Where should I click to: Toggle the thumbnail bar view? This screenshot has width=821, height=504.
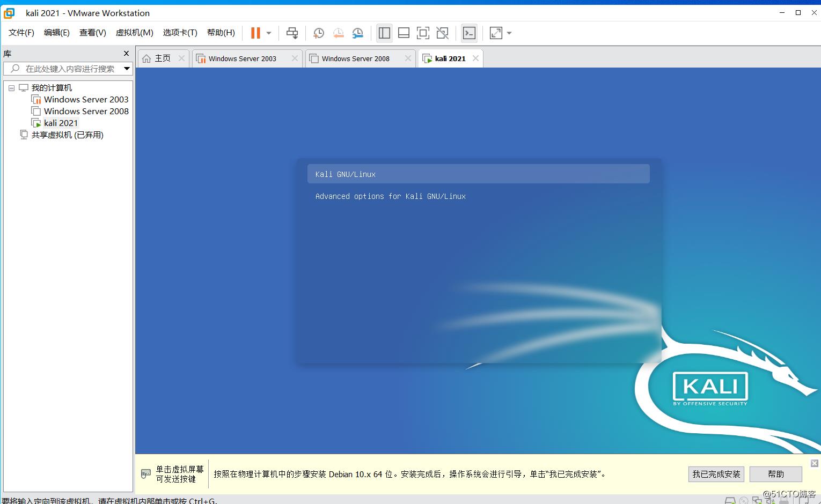click(x=404, y=33)
